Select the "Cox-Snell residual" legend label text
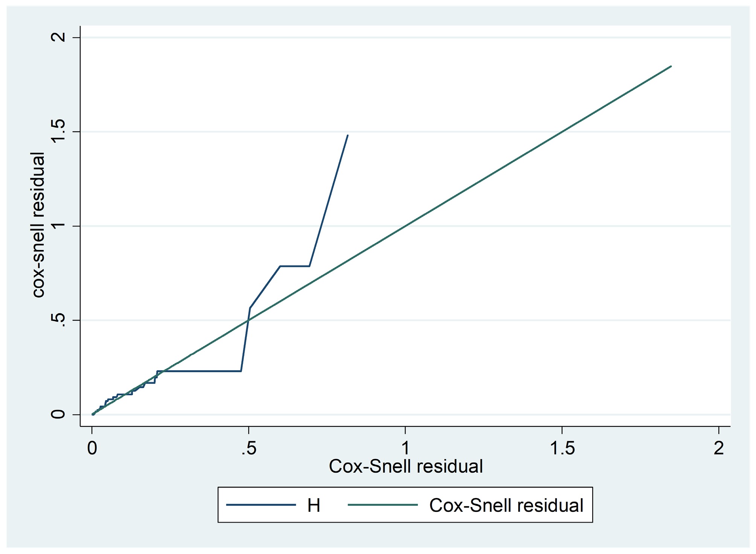Image resolution: width=756 pixels, height=554 pixels. coord(506,505)
